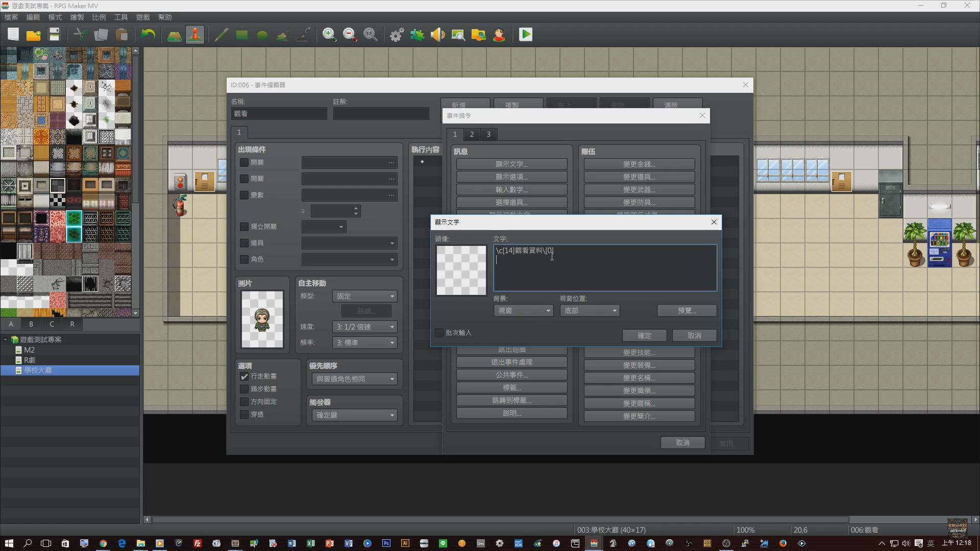Image resolution: width=980 pixels, height=551 pixels.
Task: Select the Ellipse draw tool
Action: pos(262,35)
